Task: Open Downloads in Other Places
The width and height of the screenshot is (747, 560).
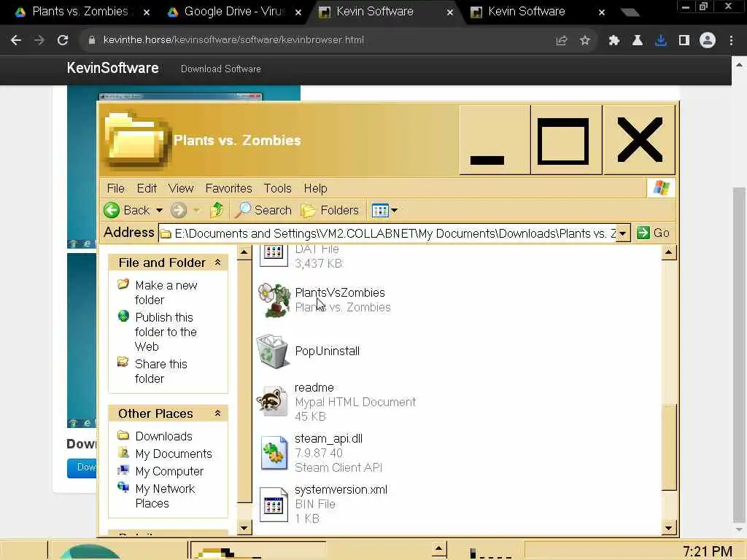Action: click(x=163, y=436)
